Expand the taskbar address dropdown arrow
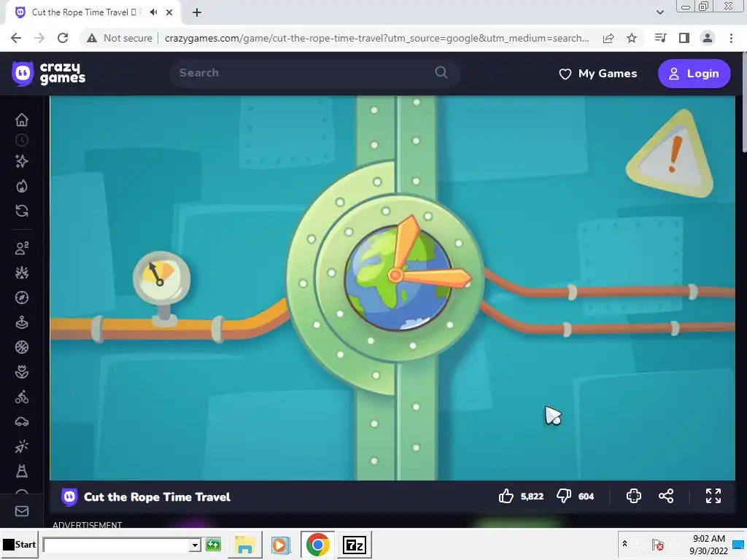The height and width of the screenshot is (560, 747). click(x=194, y=545)
